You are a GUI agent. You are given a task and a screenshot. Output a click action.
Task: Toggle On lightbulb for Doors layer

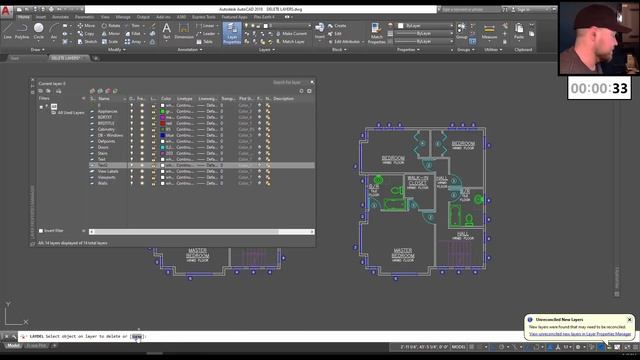tap(131, 147)
